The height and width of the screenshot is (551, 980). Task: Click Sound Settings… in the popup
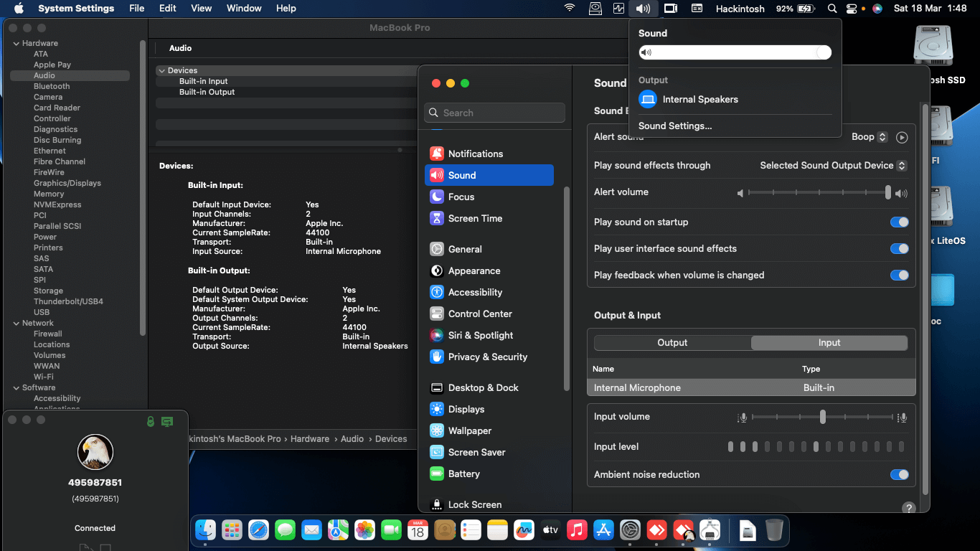(x=675, y=126)
